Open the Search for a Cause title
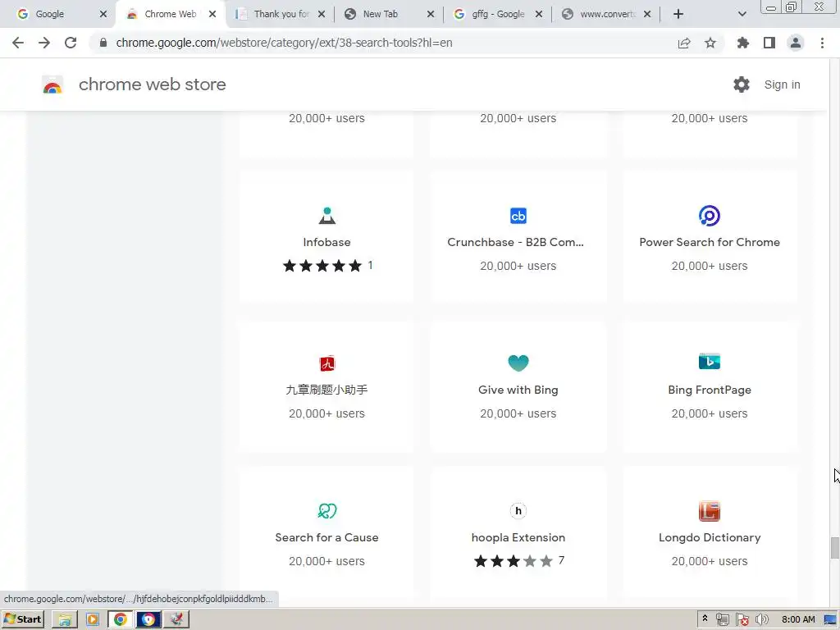Viewport: 840px width, 630px height. click(326, 537)
